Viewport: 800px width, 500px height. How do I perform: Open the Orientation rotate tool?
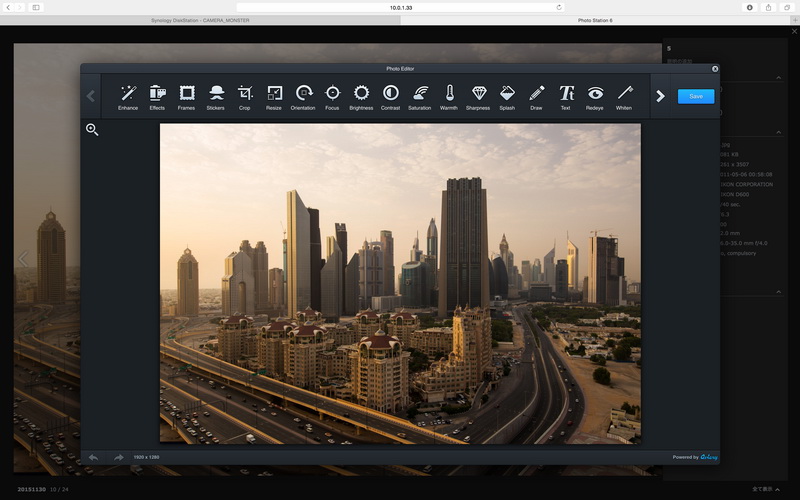coord(303,97)
